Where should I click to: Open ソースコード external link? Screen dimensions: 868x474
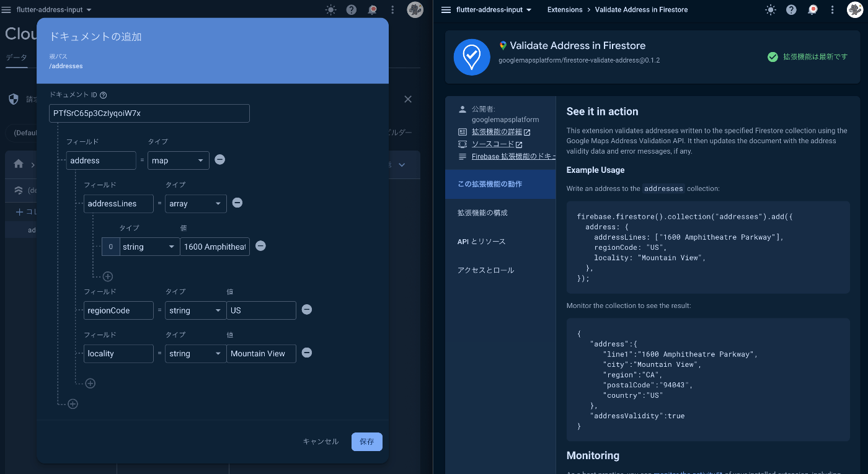(497, 144)
